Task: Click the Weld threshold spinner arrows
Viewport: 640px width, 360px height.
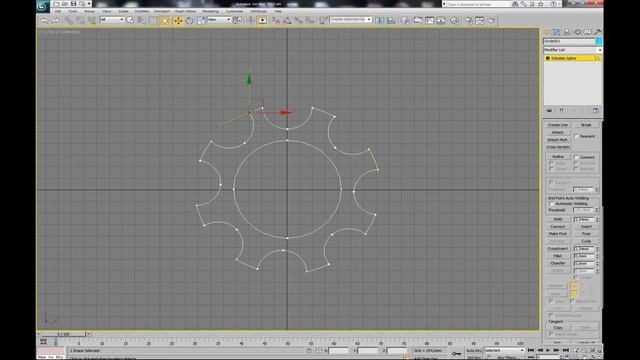Action: [x=597, y=220]
